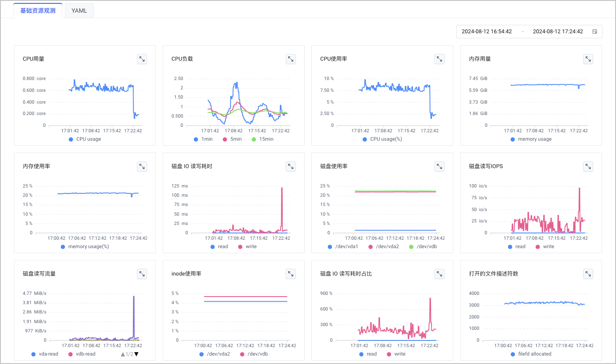Screen dimensions: 616x364
Task: Expand the CPU用量 chart to fullscreen
Action: tap(142, 59)
